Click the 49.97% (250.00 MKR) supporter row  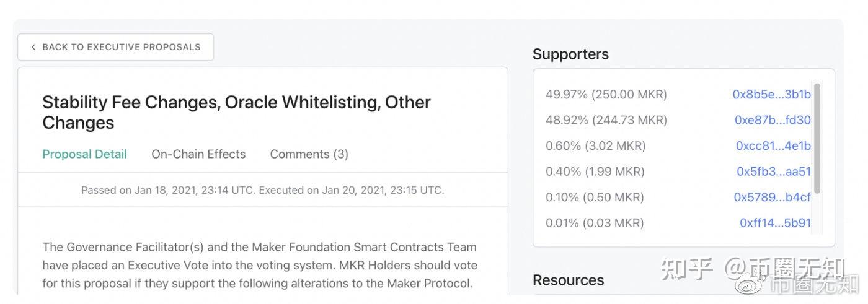tap(606, 95)
